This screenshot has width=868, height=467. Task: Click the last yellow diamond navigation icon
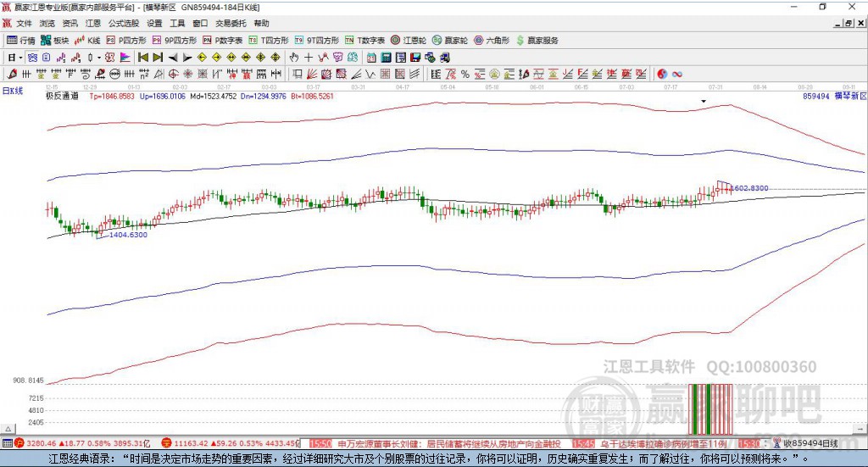coord(275,58)
